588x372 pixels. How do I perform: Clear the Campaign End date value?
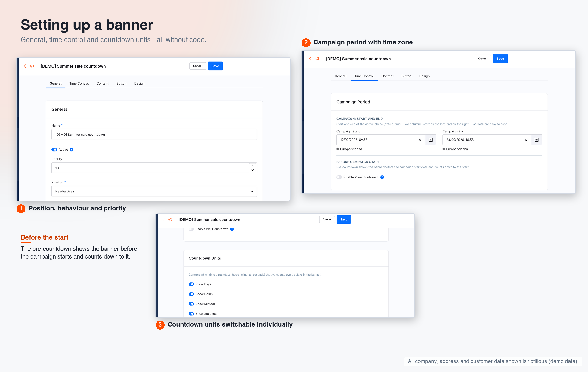pyautogui.click(x=526, y=140)
